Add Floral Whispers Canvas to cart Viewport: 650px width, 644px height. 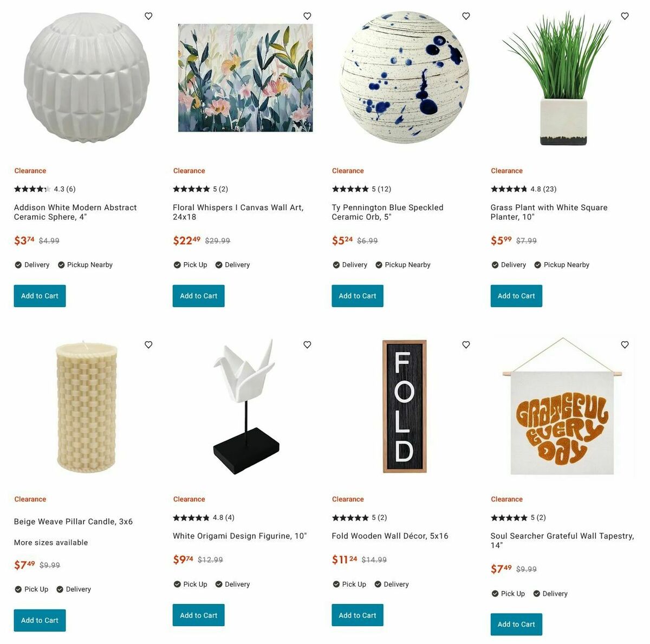tap(198, 296)
